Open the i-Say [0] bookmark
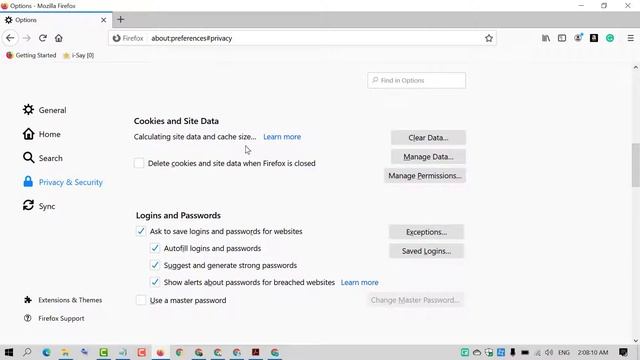640x360 pixels. (x=79, y=55)
